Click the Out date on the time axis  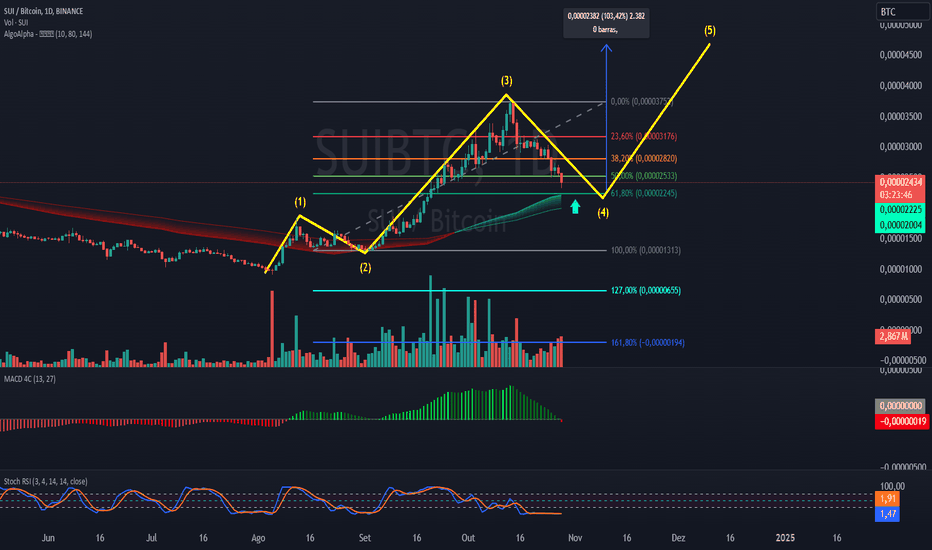point(468,538)
